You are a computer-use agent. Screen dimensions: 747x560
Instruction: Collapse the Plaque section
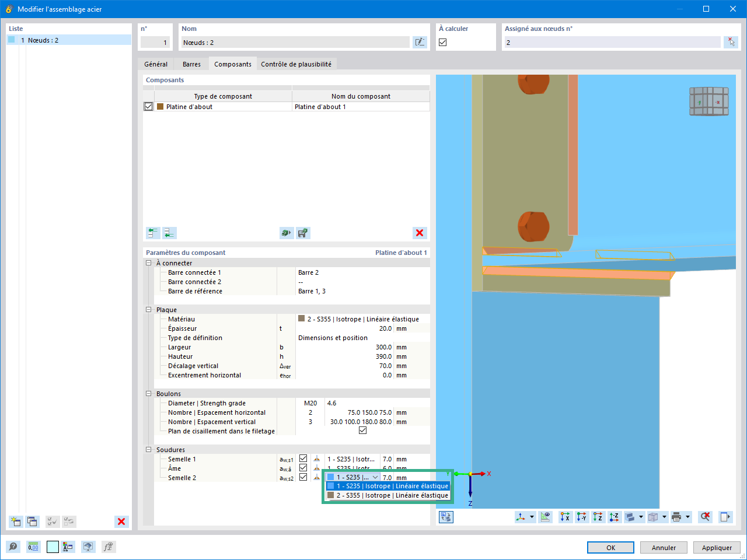point(149,310)
